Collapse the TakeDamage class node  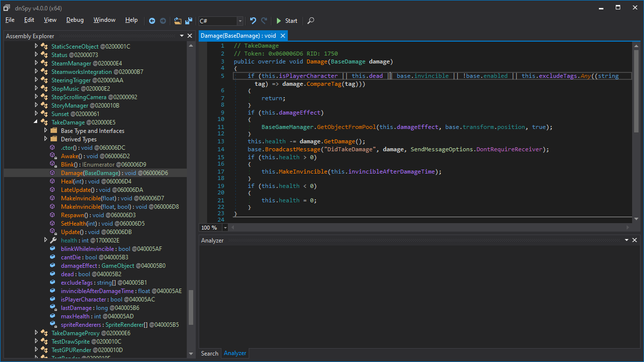click(x=36, y=122)
